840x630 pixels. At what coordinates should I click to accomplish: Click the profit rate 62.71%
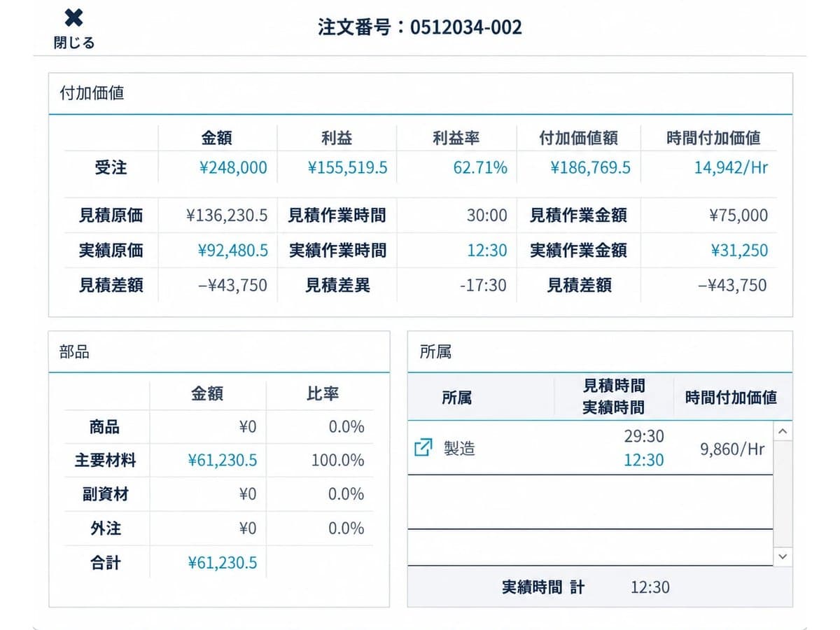pos(480,168)
